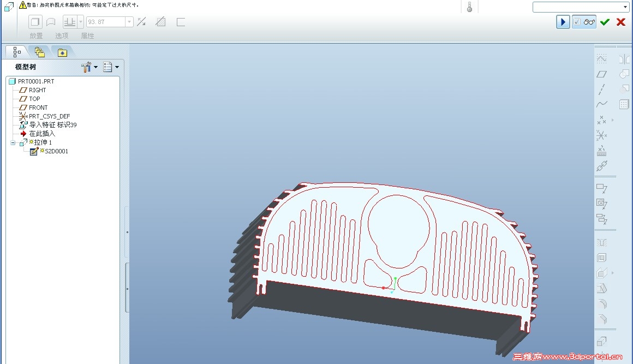
Task: Switch to the favorites navigator tab
Action: tap(62, 53)
